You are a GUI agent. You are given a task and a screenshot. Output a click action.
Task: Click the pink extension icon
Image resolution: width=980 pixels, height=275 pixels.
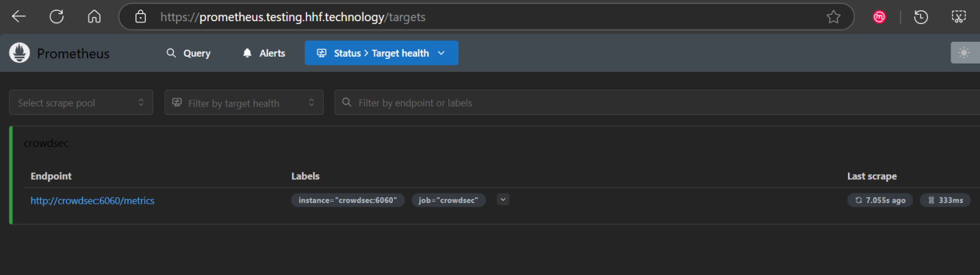tap(879, 17)
